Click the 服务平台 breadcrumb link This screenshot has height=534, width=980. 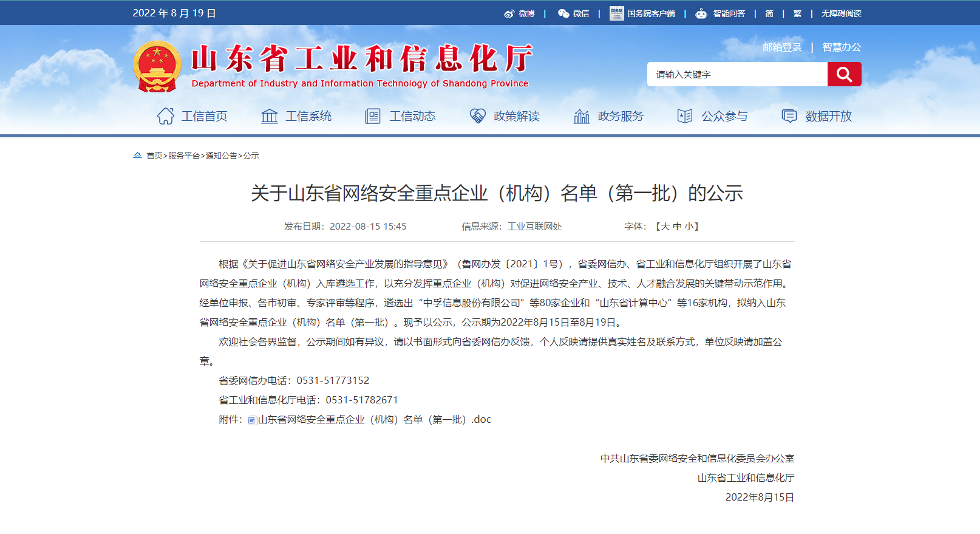coord(184,156)
